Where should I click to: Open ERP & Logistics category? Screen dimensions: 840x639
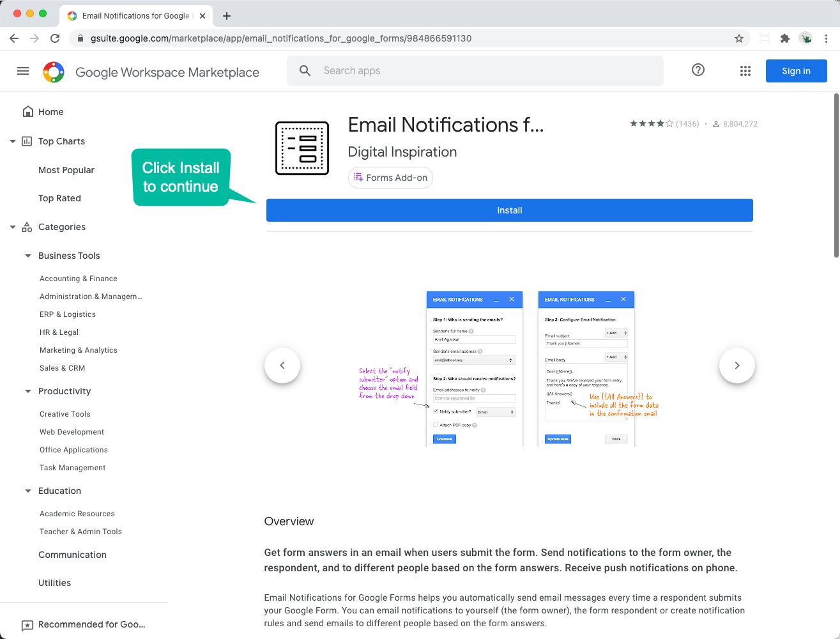tap(68, 314)
